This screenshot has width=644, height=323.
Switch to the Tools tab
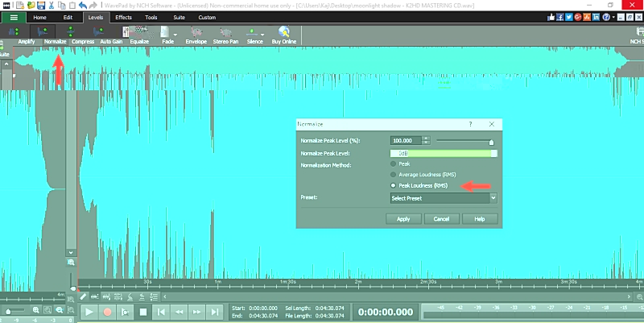[151, 17]
